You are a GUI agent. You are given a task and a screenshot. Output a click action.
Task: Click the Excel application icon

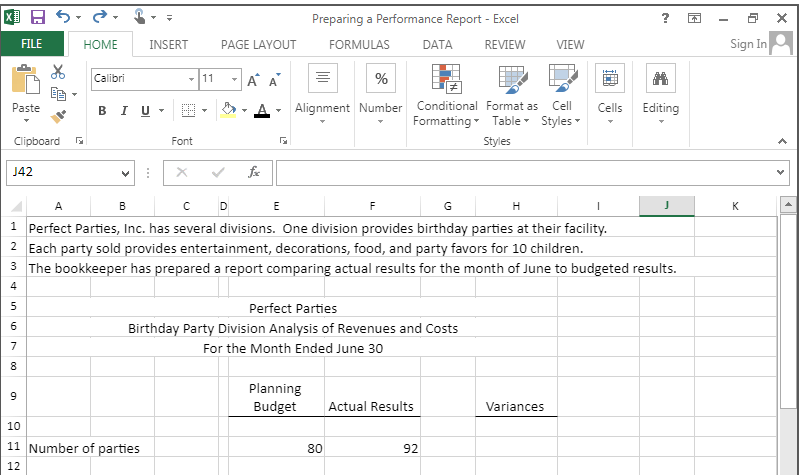pyautogui.click(x=12, y=18)
